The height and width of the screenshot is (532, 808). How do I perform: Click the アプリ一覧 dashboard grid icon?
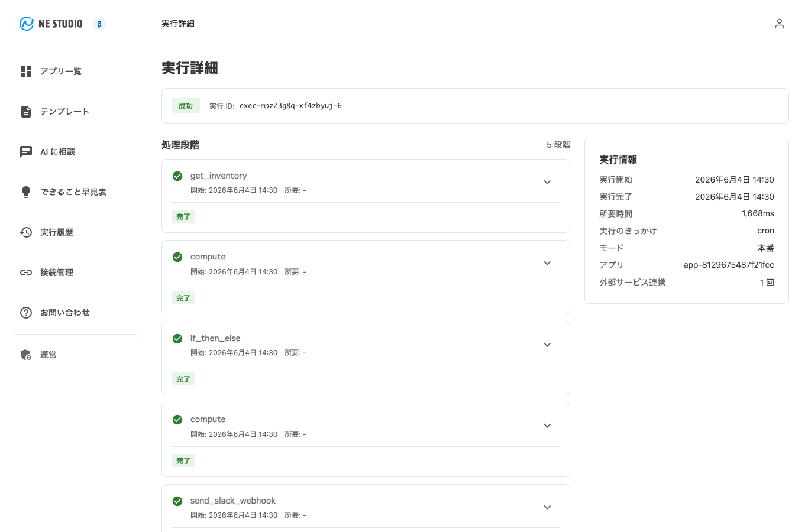(26, 72)
